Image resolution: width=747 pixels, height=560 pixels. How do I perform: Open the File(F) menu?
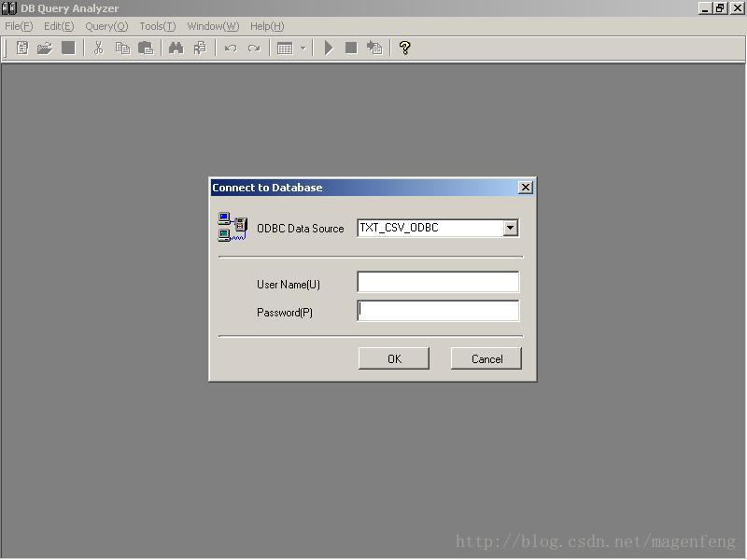tap(19, 27)
